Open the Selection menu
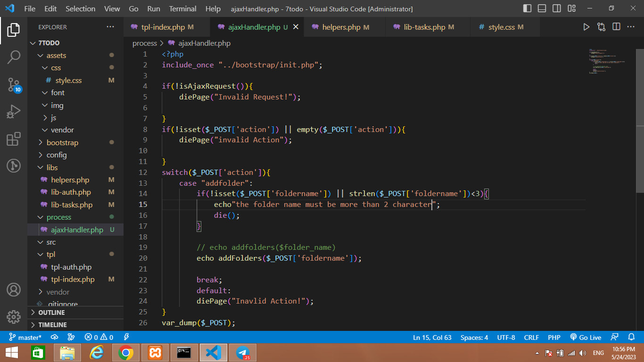 point(81,8)
